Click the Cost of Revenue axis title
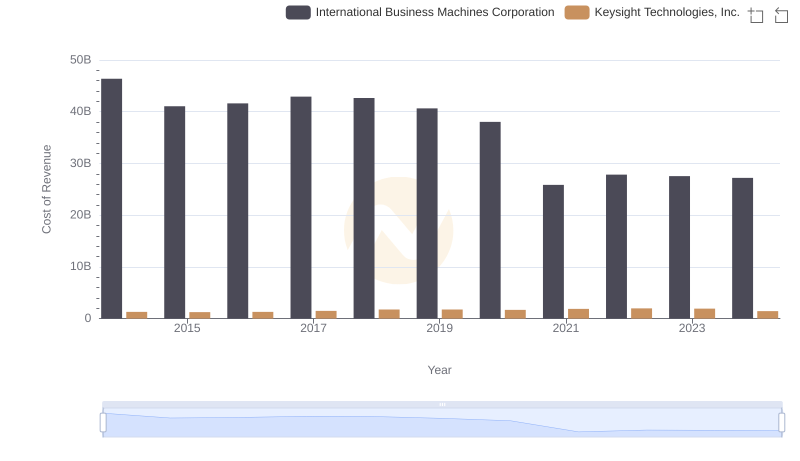Image resolution: width=800 pixels, height=461 pixels. (47, 189)
